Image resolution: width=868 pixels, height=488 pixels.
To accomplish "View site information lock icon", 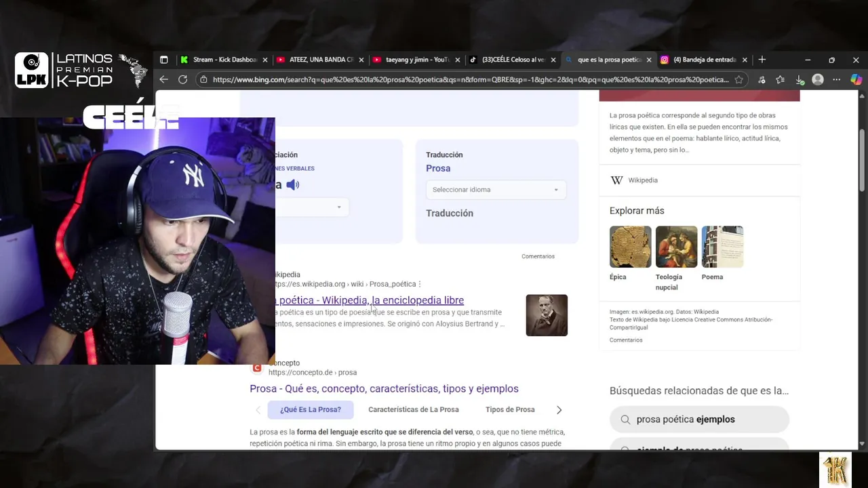I will click(x=203, y=79).
